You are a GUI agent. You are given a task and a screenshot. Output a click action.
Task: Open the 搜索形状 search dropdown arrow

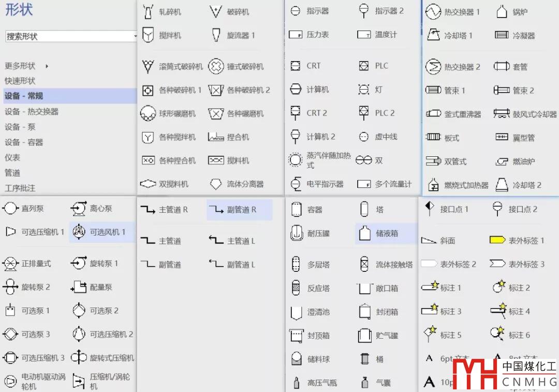pos(135,36)
